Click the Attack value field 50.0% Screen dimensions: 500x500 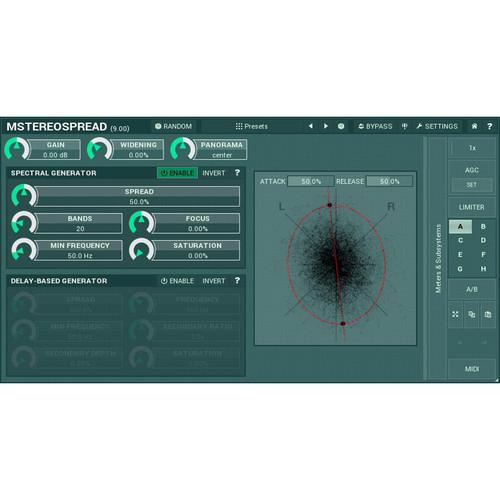click(x=311, y=181)
